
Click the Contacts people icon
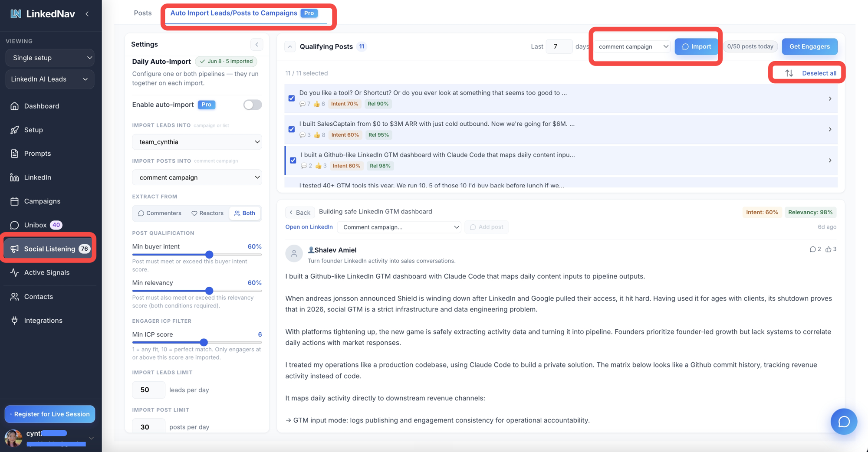point(15,297)
